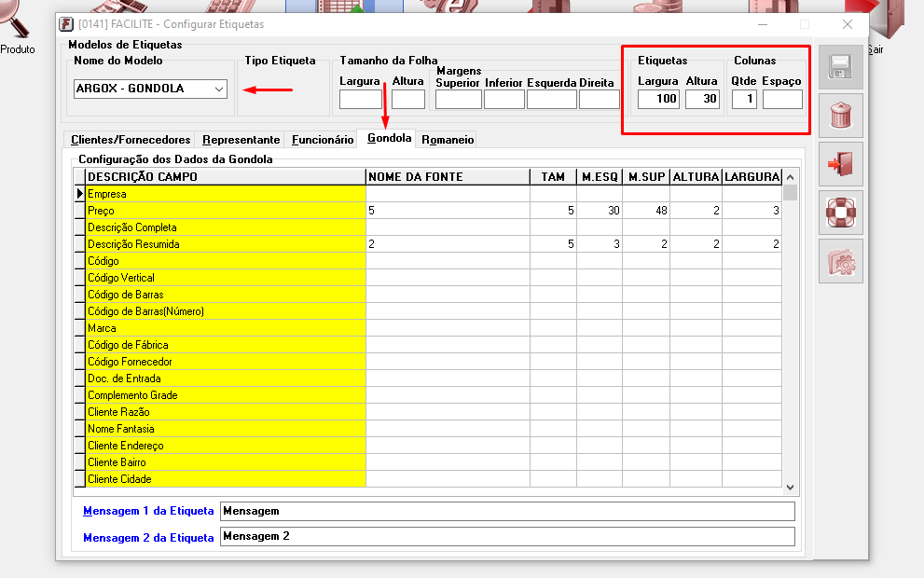Select the Marca row

pos(428,328)
